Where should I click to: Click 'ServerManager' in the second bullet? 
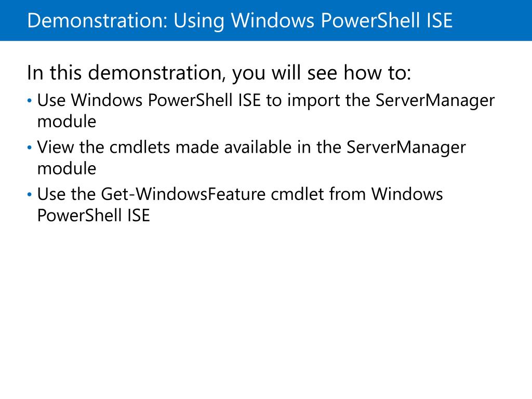pos(406,148)
